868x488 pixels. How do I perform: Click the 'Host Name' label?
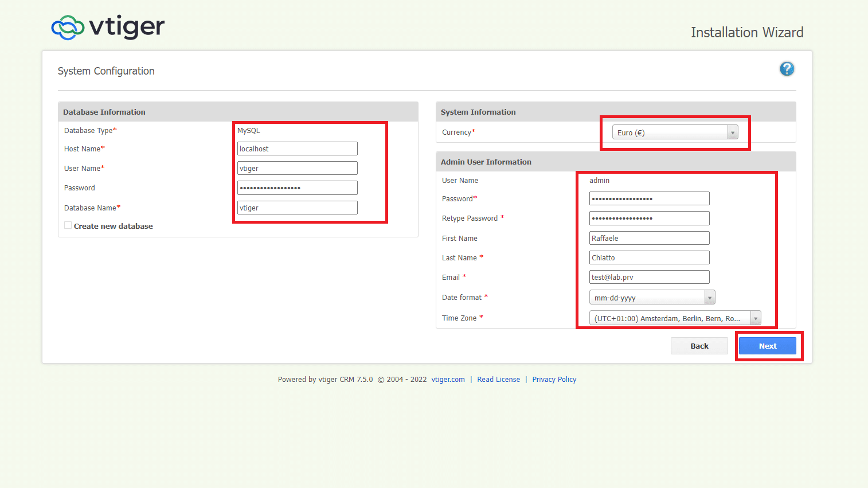point(82,149)
